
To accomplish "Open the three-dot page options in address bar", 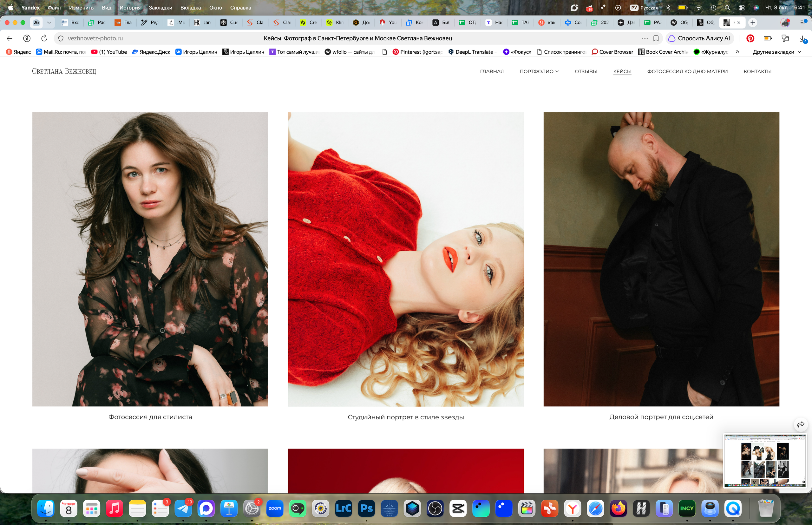I will [645, 38].
